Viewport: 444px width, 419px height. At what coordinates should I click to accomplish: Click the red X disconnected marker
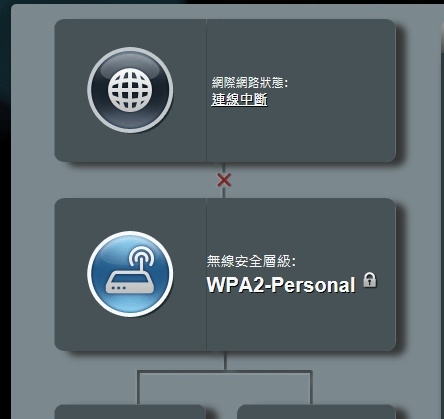pyautogui.click(x=224, y=180)
